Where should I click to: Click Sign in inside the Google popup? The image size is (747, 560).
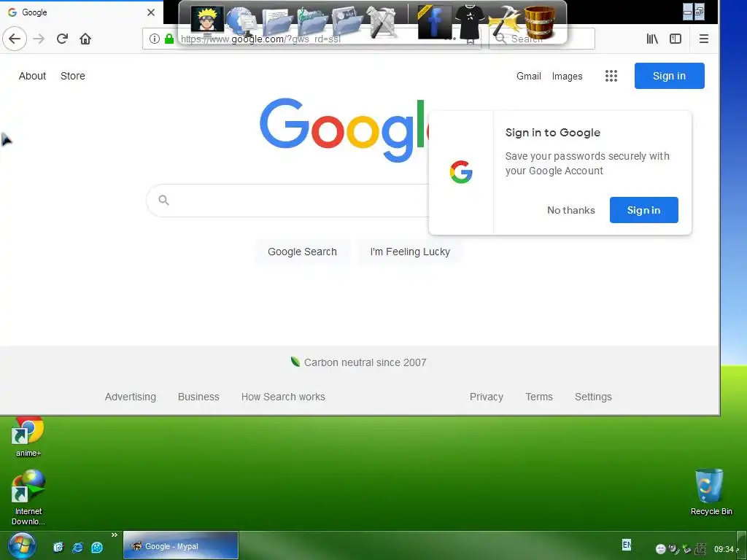pyautogui.click(x=643, y=210)
